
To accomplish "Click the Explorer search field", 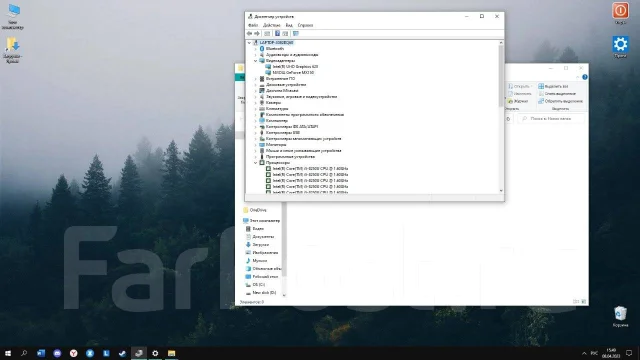I will pyautogui.click(x=551, y=119).
